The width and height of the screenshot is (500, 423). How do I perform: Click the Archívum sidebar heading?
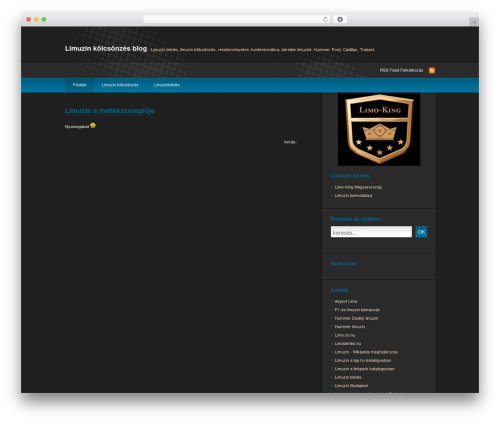[x=343, y=264]
